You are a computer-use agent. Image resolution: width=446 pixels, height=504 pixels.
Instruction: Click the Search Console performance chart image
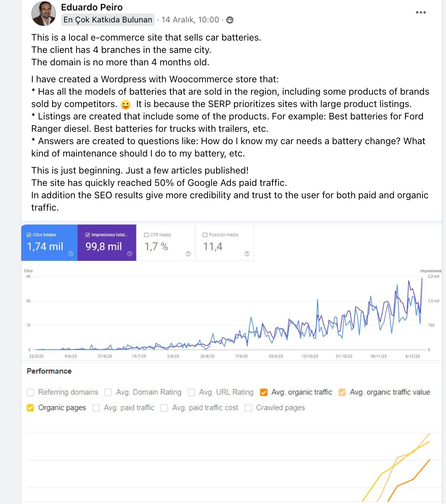(x=232, y=292)
